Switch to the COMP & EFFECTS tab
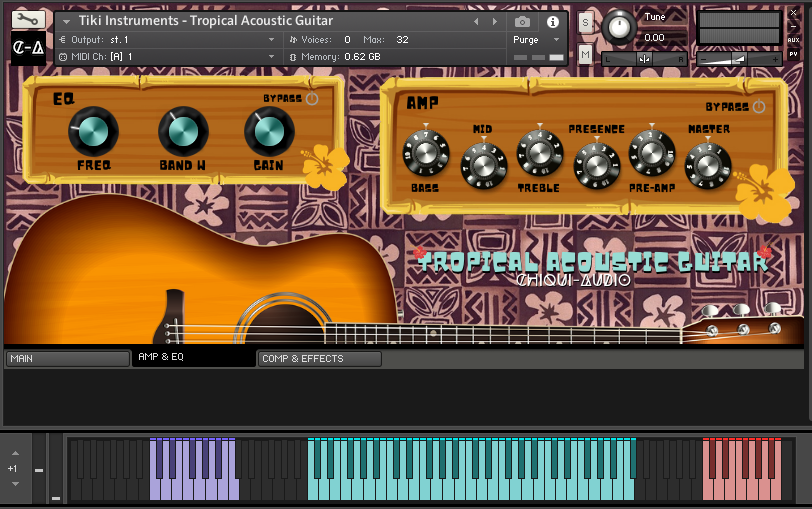812x509 pixels. click(319, 358)
